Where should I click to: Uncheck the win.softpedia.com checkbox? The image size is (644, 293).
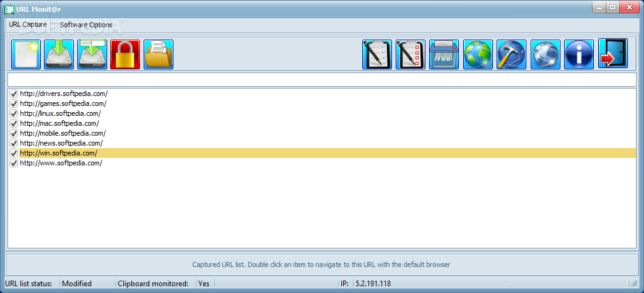(x=14, y=153)
